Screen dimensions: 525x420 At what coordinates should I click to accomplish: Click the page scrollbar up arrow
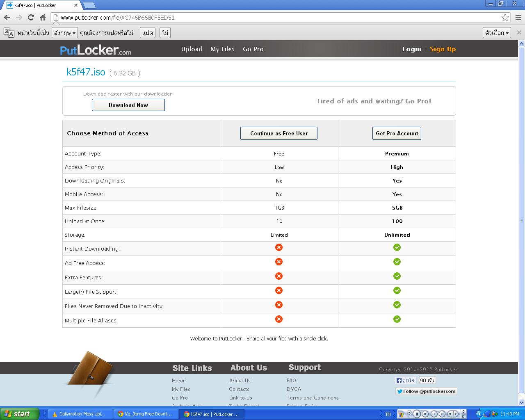point(522,43)
